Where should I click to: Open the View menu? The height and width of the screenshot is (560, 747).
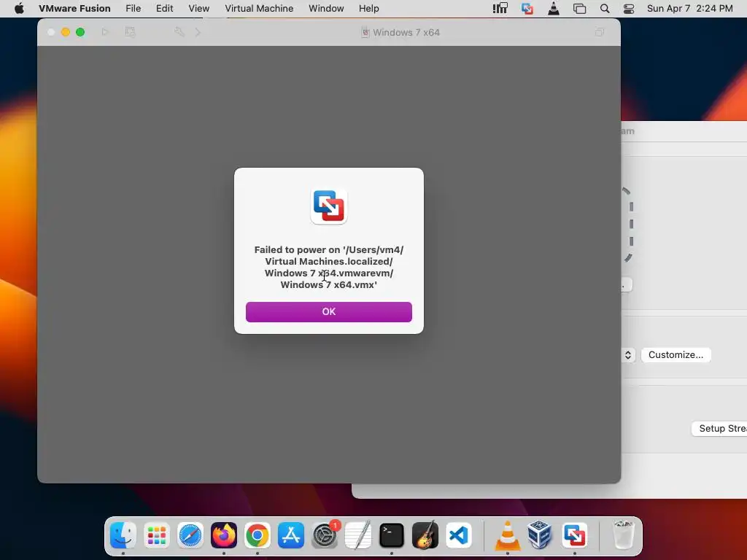tap(198, 9)
